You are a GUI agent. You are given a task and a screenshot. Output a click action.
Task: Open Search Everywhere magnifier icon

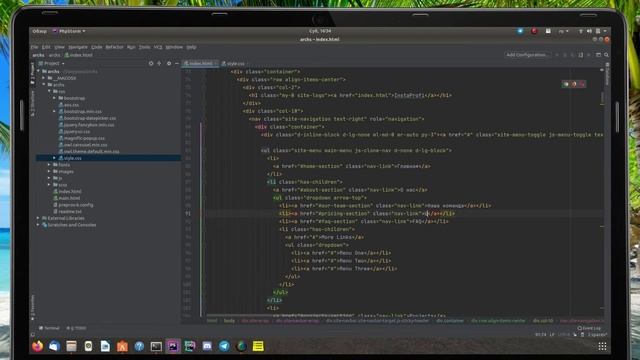(x=607, y=55)
